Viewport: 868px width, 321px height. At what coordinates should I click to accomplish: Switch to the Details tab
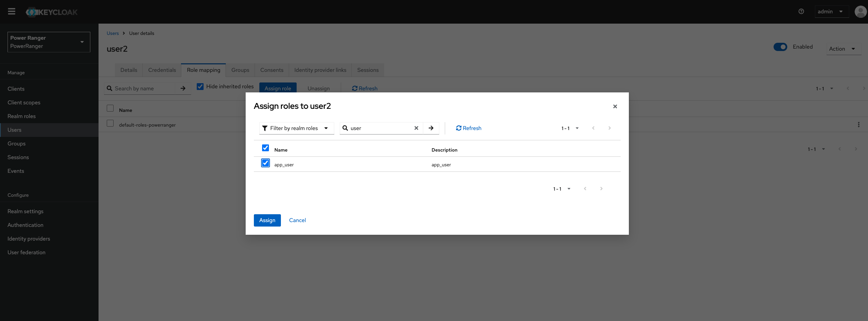point(129,70)
